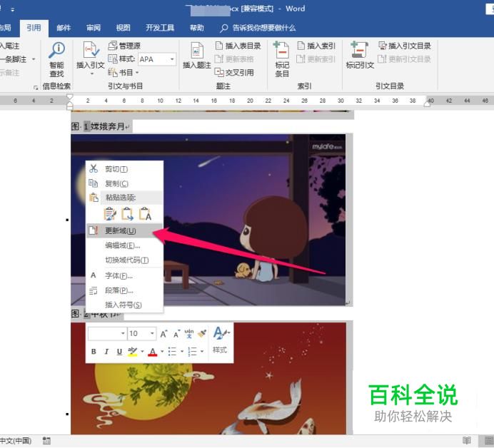Click the macro recording status bar icon
The height and width of the screenshot is (448, 494).
[46, 441]
